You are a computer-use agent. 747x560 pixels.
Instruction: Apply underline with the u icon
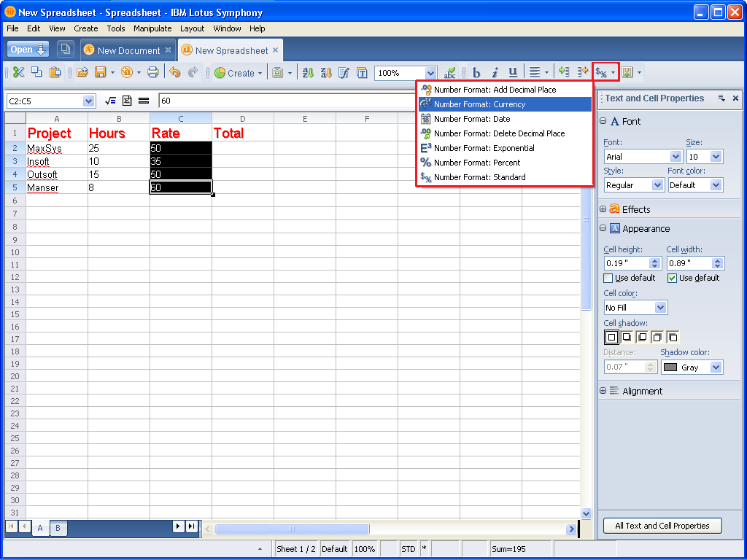click(x=513, y=72)
